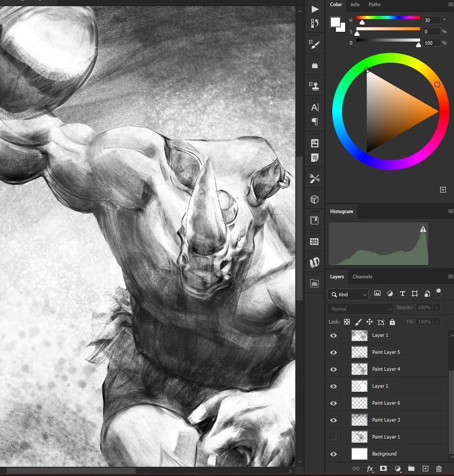Screen dimensions: 454x476
Task: Select the Background layer name
Action: (x=384, y=454)
